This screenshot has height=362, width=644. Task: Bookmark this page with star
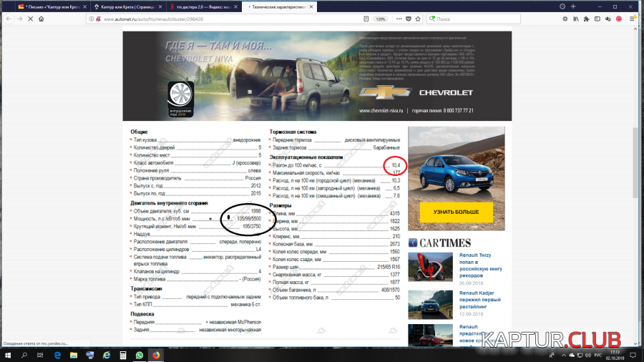(x=418, y=19)
